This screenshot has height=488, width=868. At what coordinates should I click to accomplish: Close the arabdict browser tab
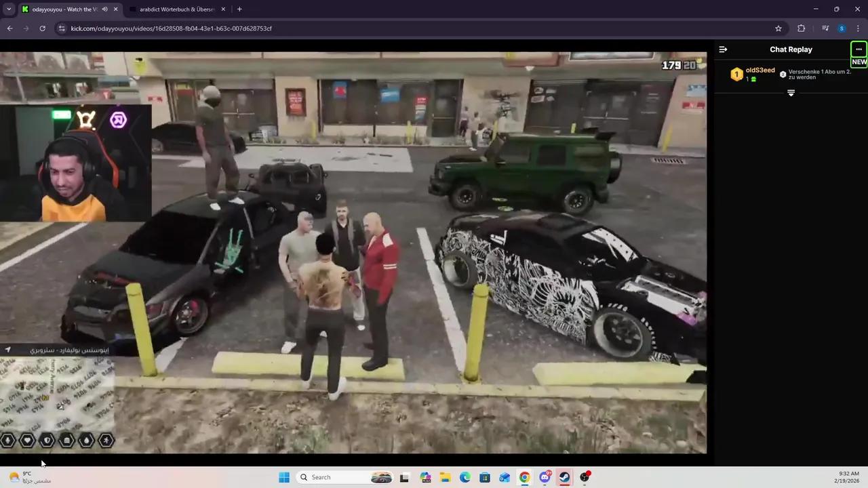pyautogui.click(x=224, y=9)
